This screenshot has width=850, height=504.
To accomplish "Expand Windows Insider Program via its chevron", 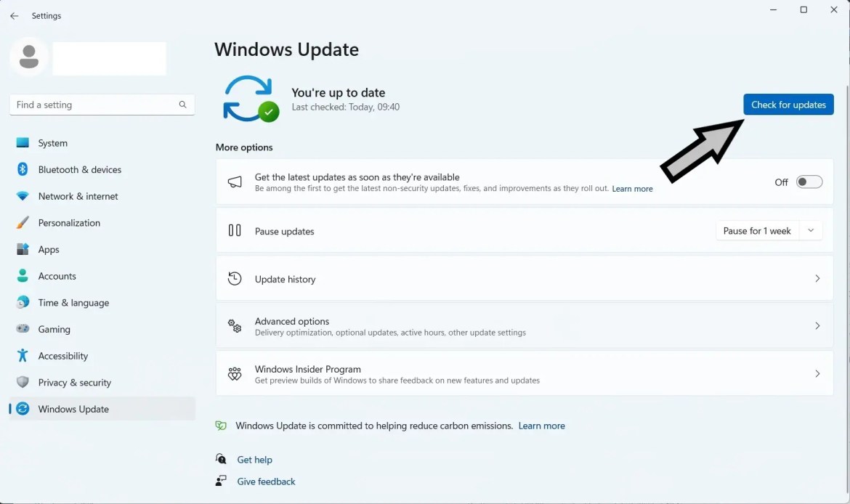I will tap(817, 373).
